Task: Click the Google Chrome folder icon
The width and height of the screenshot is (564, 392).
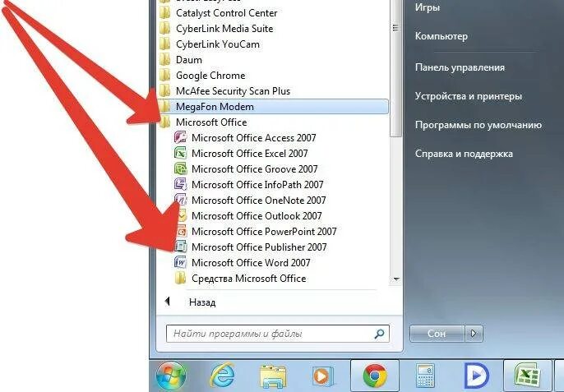Action: tap(164, 75)
